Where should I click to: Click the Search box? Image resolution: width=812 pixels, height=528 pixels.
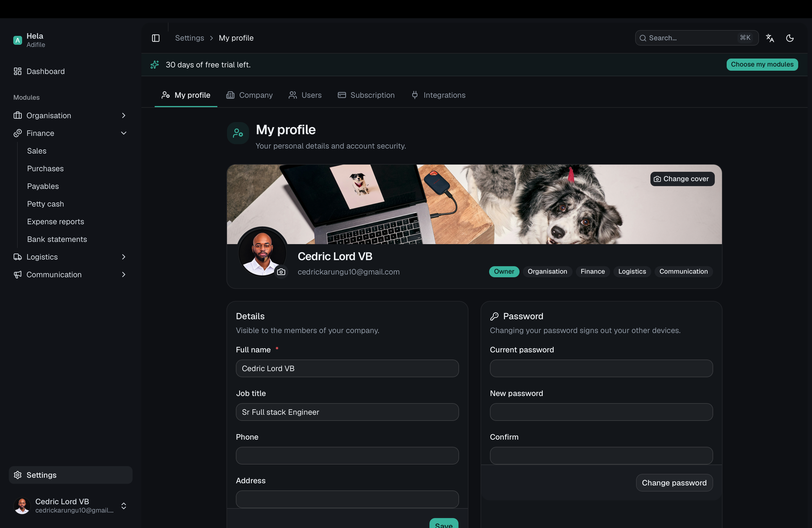697,38
